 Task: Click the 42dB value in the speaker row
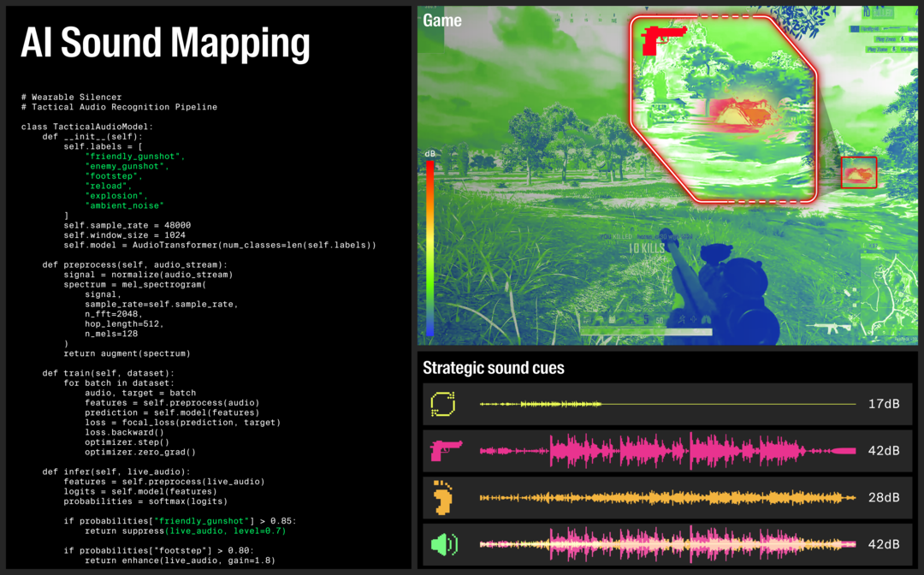[x=884, y=544]
